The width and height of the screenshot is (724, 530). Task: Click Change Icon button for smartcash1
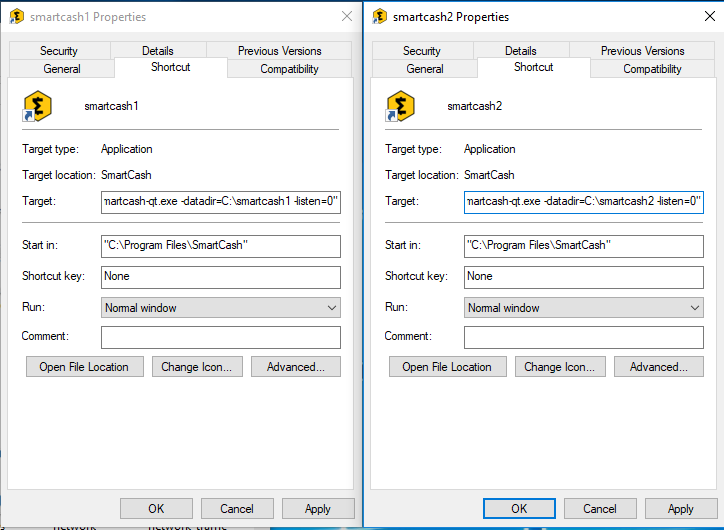[x=197, y=367]
